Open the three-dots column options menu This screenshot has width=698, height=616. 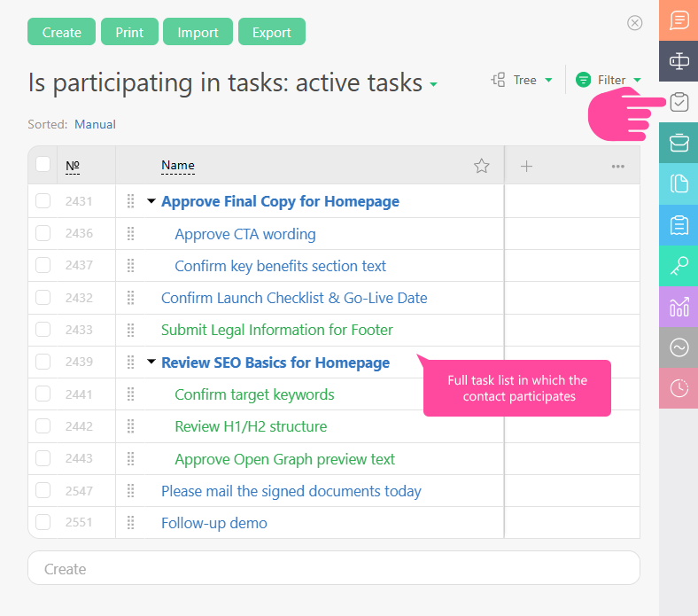[618, 166]
